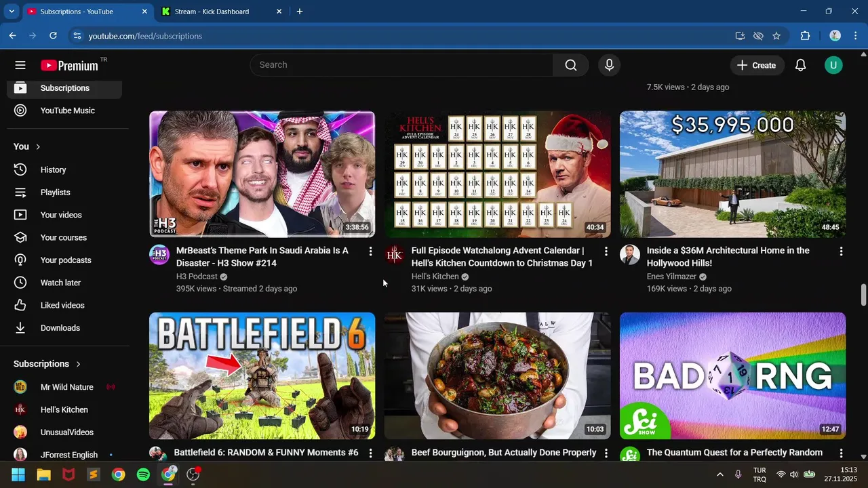Click the Hell's Kitchen channel avatar by video

click(395, 255)
